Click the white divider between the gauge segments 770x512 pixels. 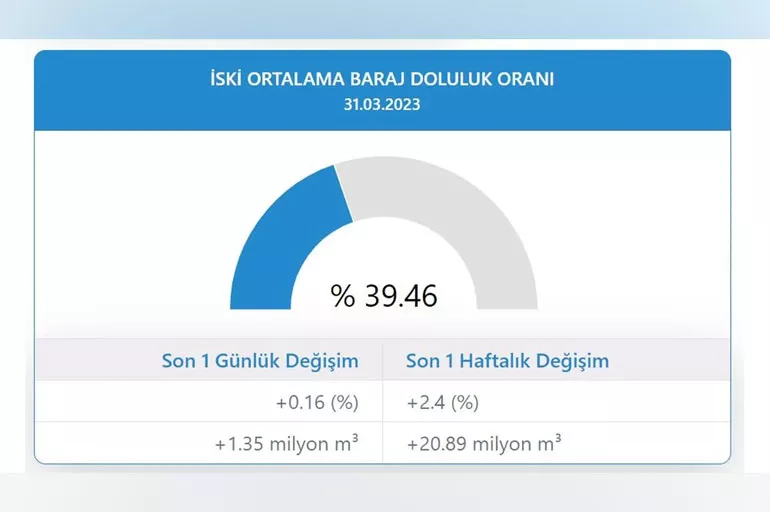[x=343, y=191]
